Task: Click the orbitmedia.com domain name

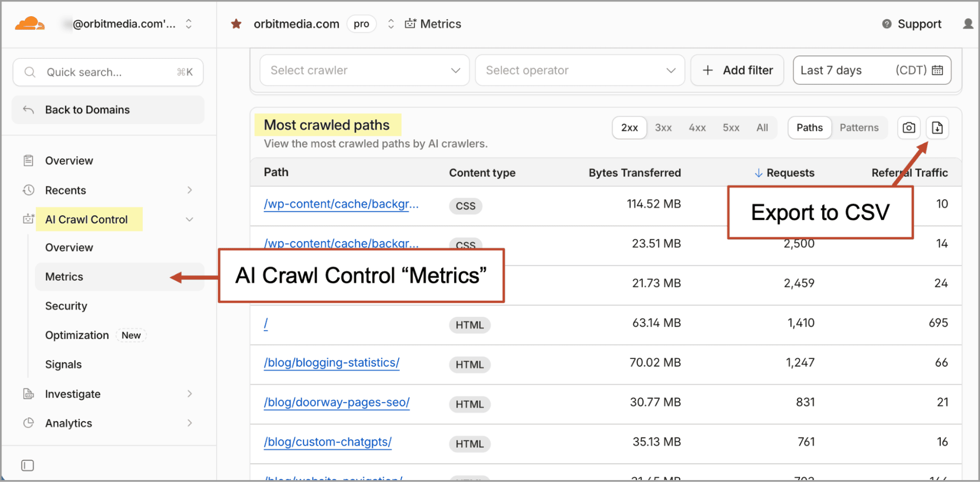Action: click(x=296, y=24)
